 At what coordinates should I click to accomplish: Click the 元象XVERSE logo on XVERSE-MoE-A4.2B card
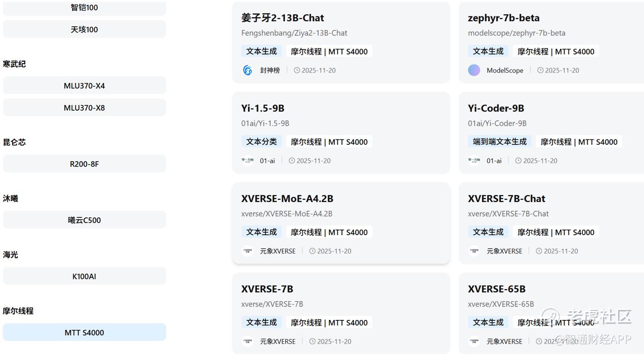pyautogui.click(x=247, y=251)
